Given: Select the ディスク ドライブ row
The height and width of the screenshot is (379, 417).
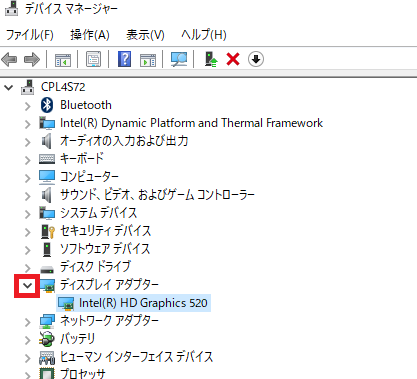Looking at the screenshot, I should click(x=95, y=267).
